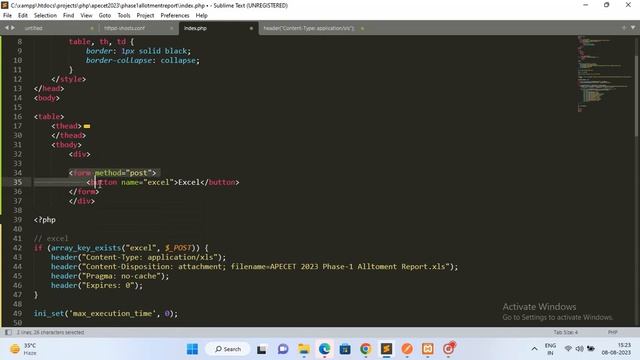Open the weather widget showing 35°C

pyautogui.click(x=24, y=349)
